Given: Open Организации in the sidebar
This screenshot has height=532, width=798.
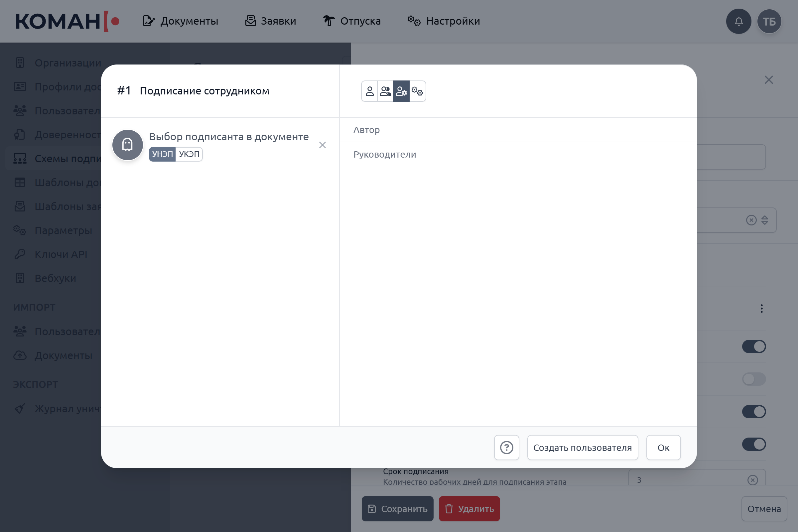Looking at the screenshot, I should pos(58,63).
